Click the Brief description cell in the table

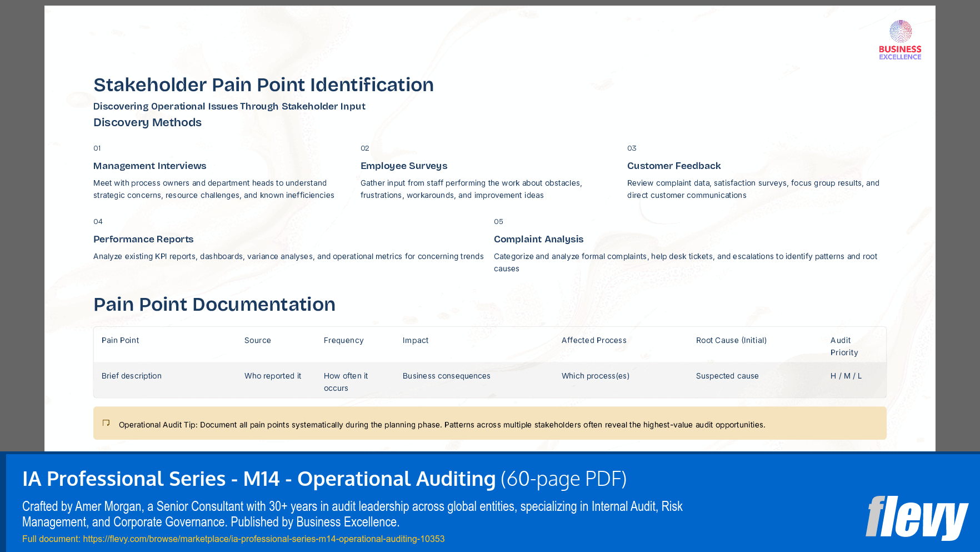131,376
